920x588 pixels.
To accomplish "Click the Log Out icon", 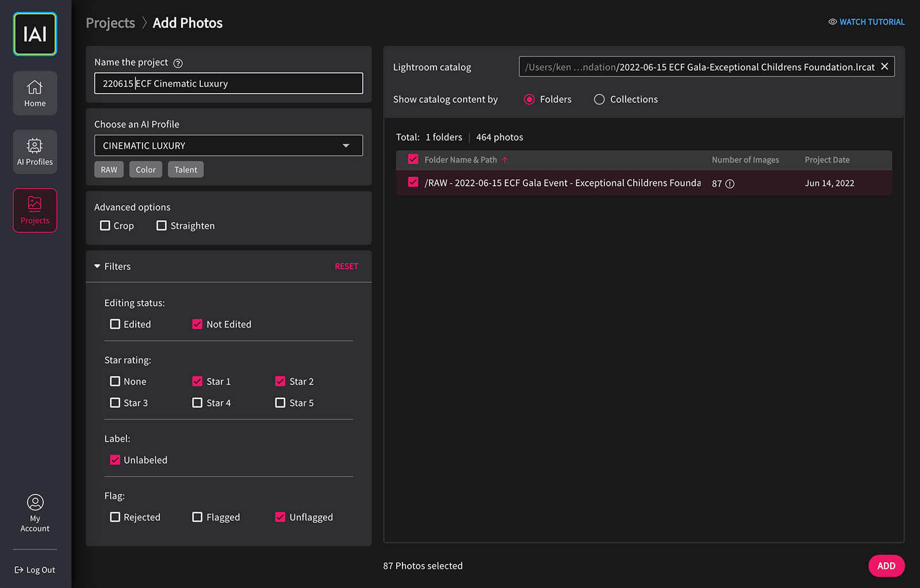I will click(19, 570).
